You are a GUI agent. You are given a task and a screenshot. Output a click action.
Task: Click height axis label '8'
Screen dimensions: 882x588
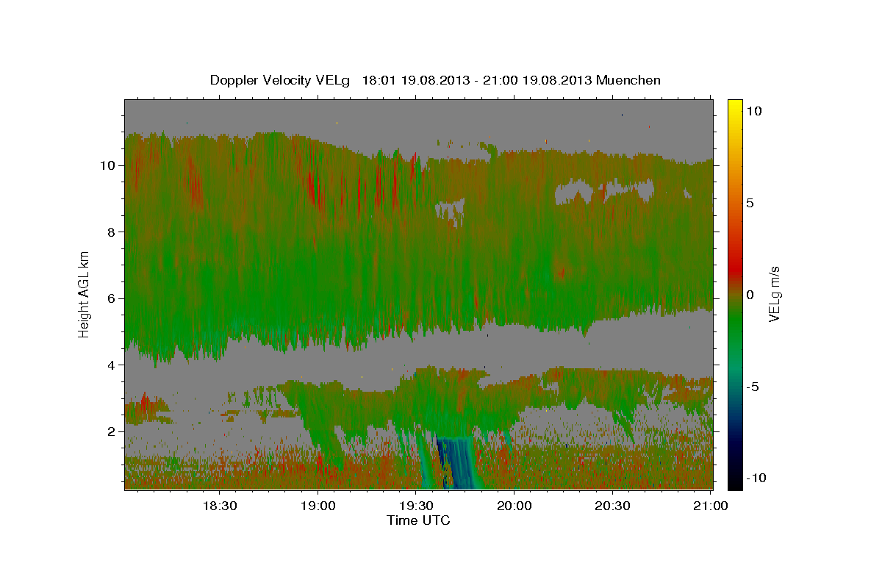pos(111,232)
